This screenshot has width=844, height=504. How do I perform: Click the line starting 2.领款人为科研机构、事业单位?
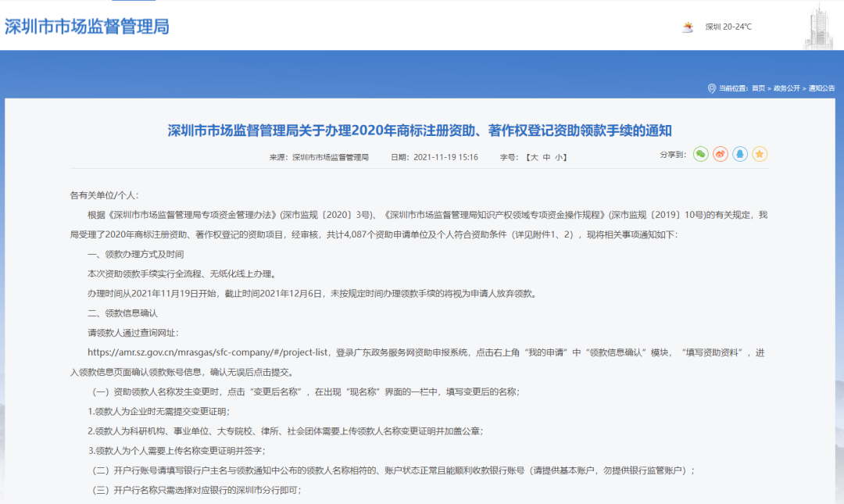pos(286,431)
